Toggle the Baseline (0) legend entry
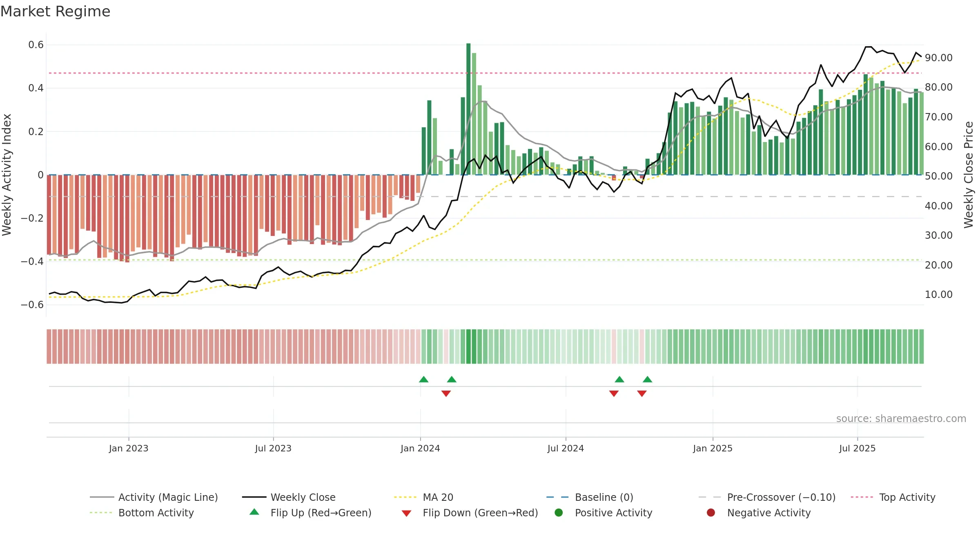980x551 pixels. (x=590, y=497)
